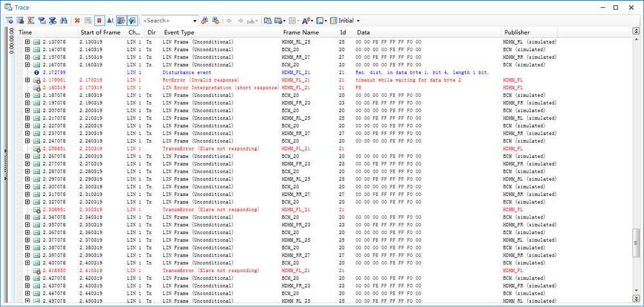Click the scroll-to-top double arrow button
644x307 pixels.
(636, 31)
